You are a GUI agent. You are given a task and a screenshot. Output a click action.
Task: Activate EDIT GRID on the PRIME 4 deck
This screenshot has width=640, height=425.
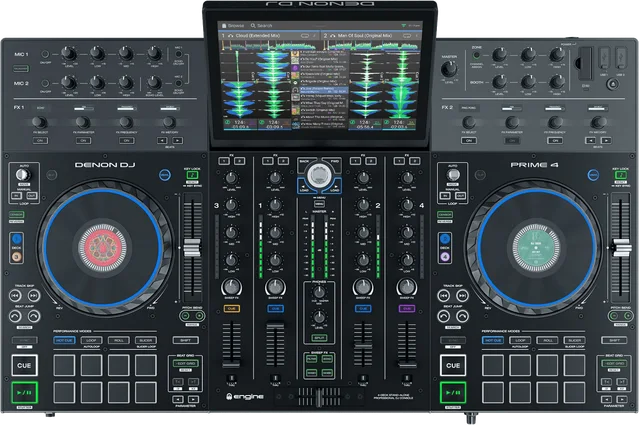click(x=614, y=363)
